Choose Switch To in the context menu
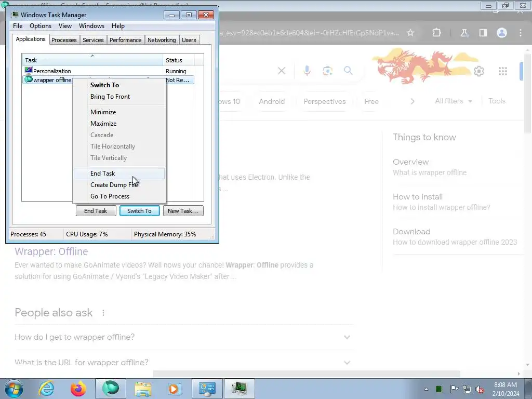Screen dimensions: 532x399 point(119,85)
